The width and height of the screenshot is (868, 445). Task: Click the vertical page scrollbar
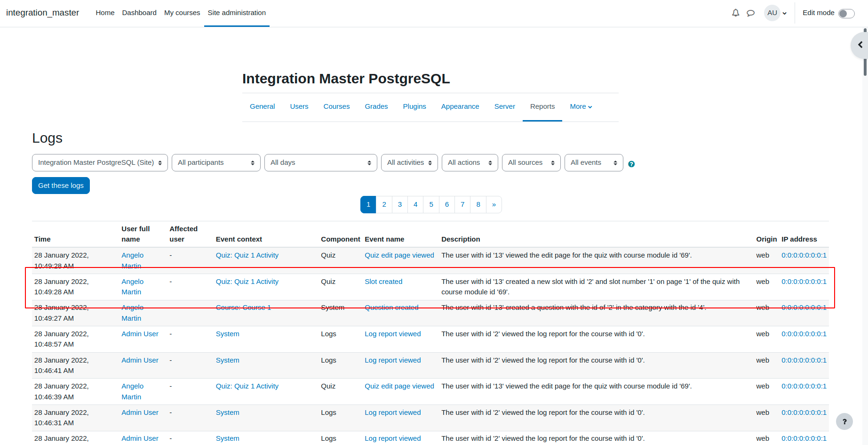point(865,52)
